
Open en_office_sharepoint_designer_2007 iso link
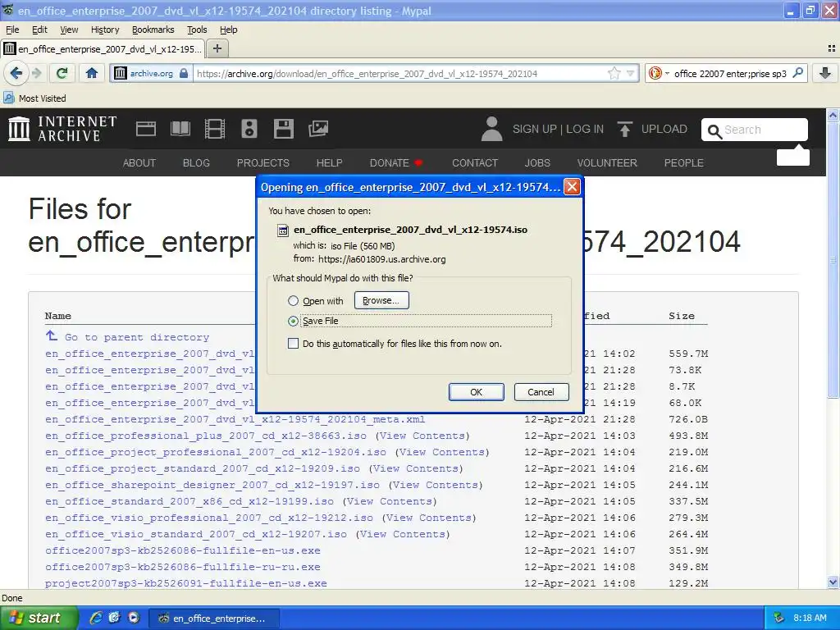click(212, 485)
